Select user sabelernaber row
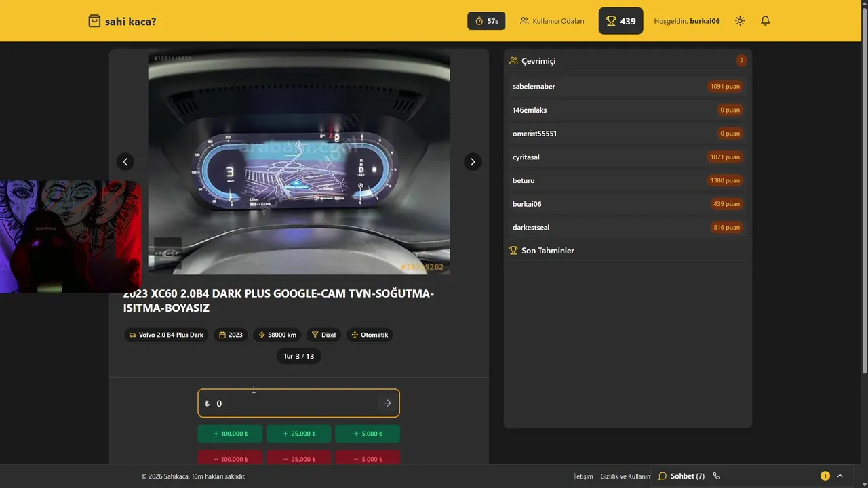This screenshot has height=488, width=868. pyautogui.click(x=627, y=87)
